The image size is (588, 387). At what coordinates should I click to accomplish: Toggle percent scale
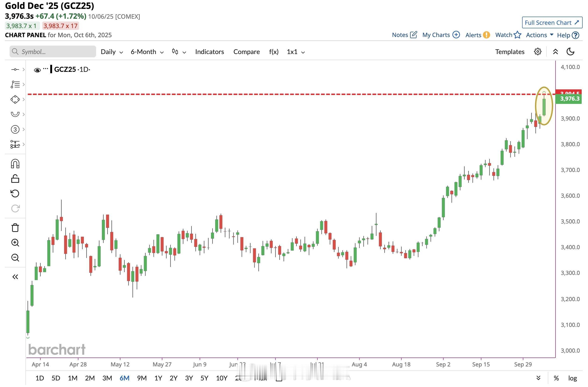556,378
